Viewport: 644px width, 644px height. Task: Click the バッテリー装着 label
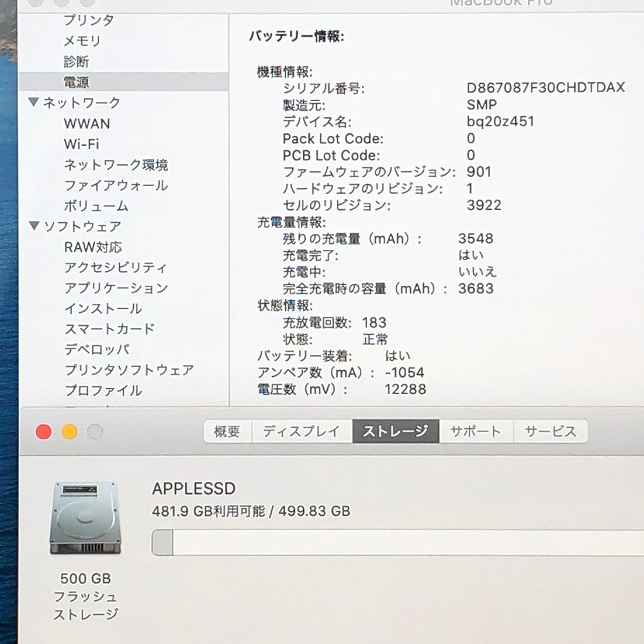pyautogui.click(x=305, y=355)
